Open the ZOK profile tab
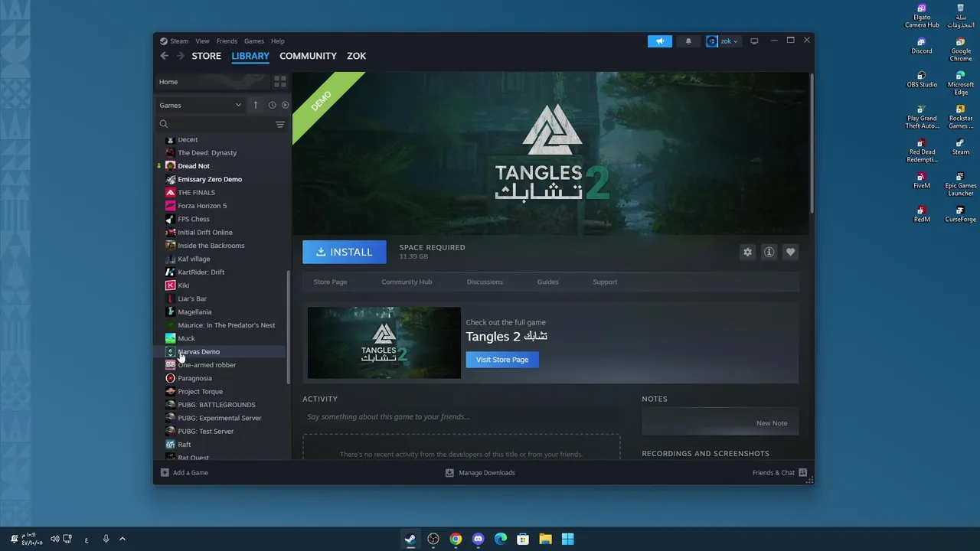Screen dimensions: 980x551 356,56
